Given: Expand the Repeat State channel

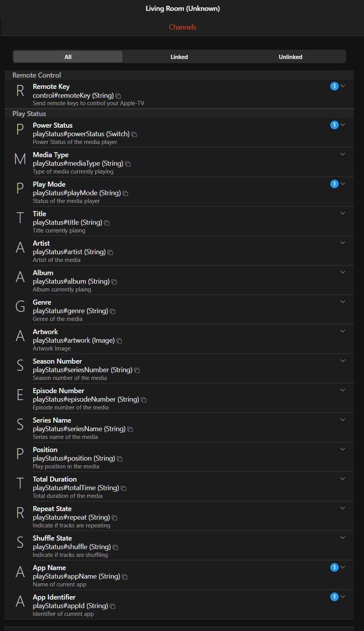Looking at the screenshot, I should click(343, 508).
